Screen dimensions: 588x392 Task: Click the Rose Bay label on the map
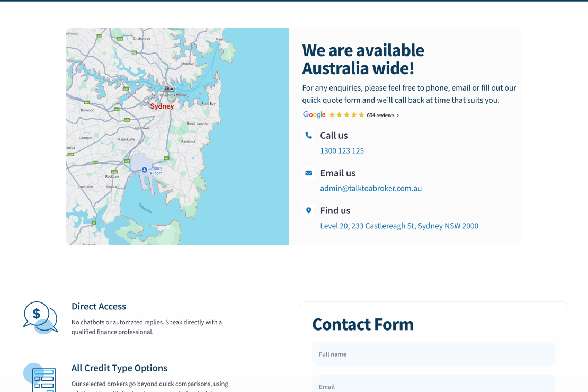(x=209, y=103)
